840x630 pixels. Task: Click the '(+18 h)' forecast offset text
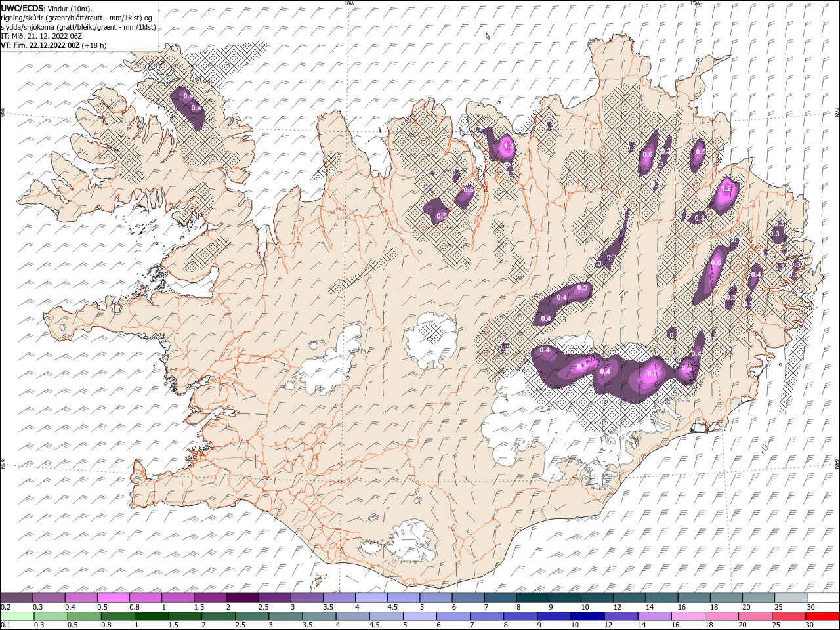94,45
